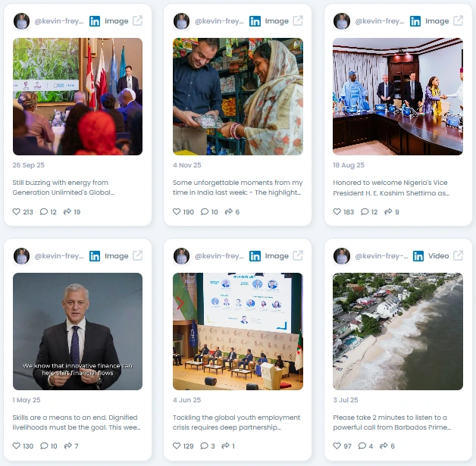Like the post with 213 likes

point(17,211)
